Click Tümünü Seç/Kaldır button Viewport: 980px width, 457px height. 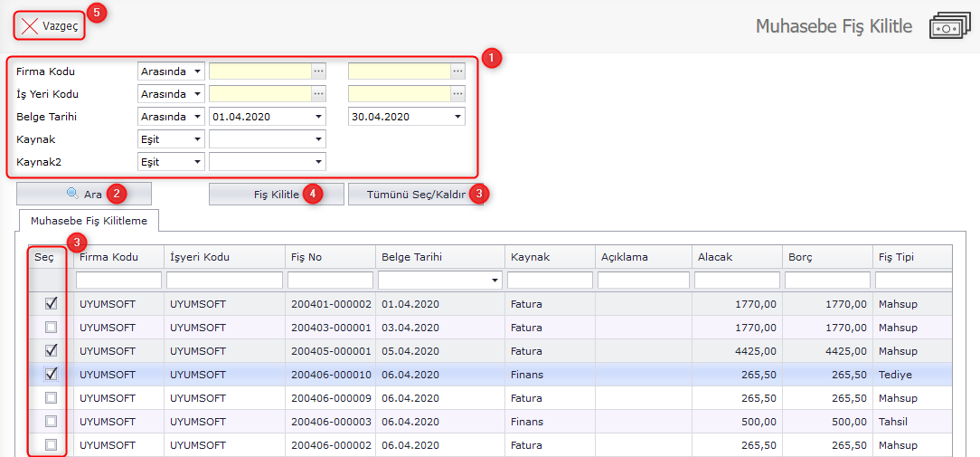414,195
